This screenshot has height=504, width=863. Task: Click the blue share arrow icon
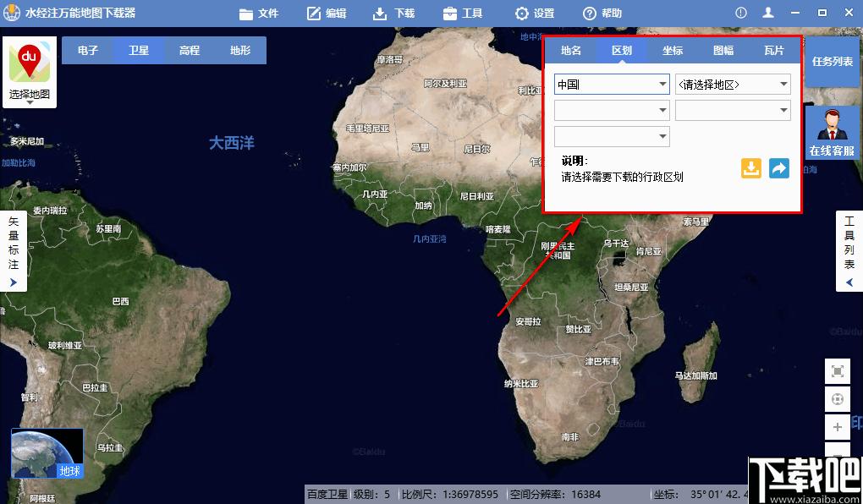778,168
